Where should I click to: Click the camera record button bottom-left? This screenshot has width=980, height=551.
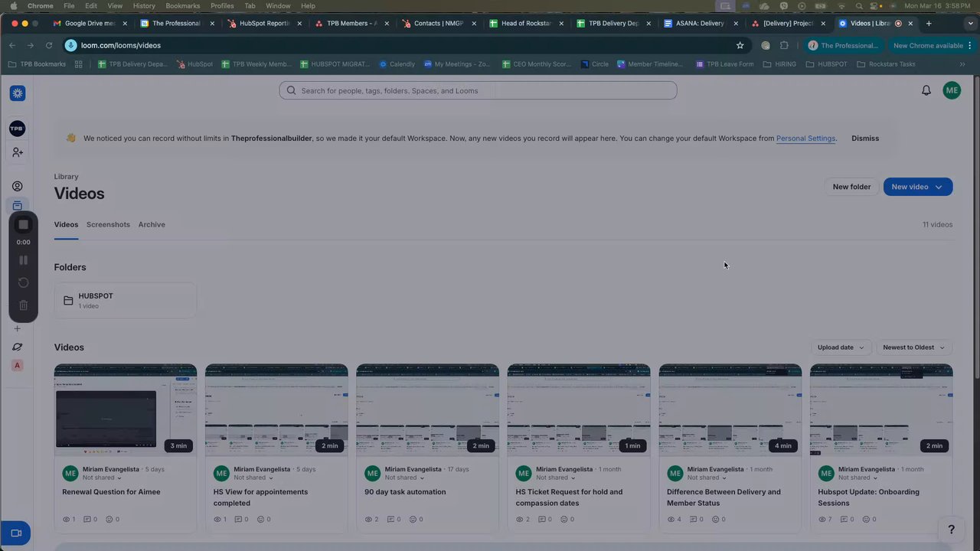pos(15,533)
